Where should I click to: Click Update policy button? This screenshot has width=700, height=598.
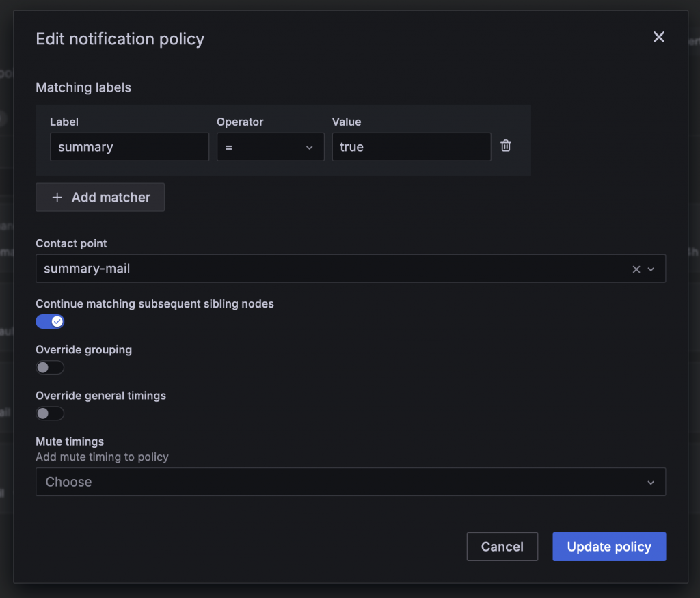click(609, 547)
